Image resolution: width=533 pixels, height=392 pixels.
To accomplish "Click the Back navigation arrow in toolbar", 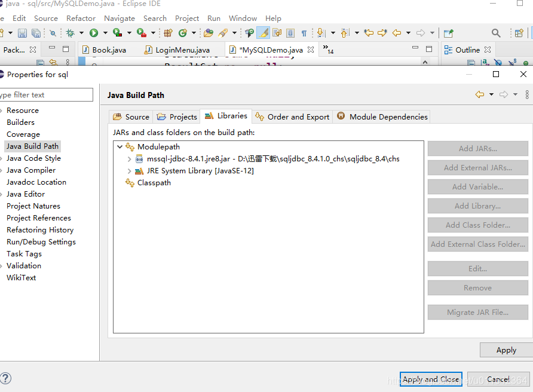I will point(397,33).
